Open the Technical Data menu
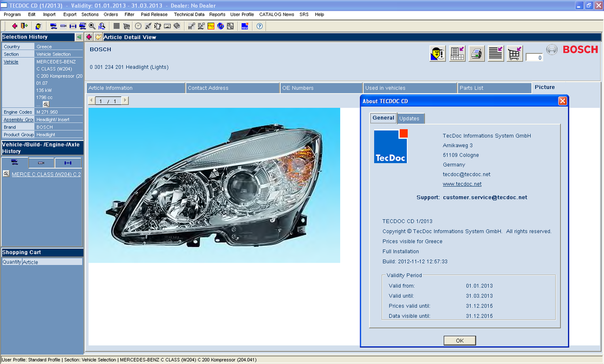This screenshot has height=364, width=604. (189, 15)
